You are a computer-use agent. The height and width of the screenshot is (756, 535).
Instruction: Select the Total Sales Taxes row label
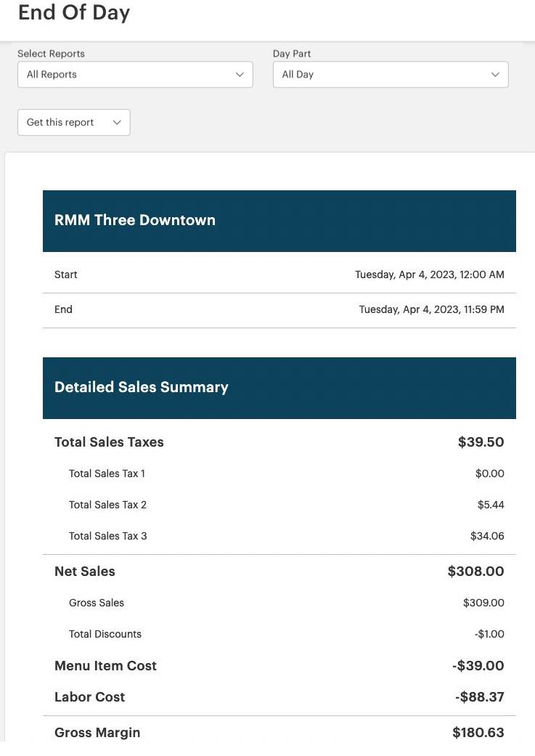109,442
